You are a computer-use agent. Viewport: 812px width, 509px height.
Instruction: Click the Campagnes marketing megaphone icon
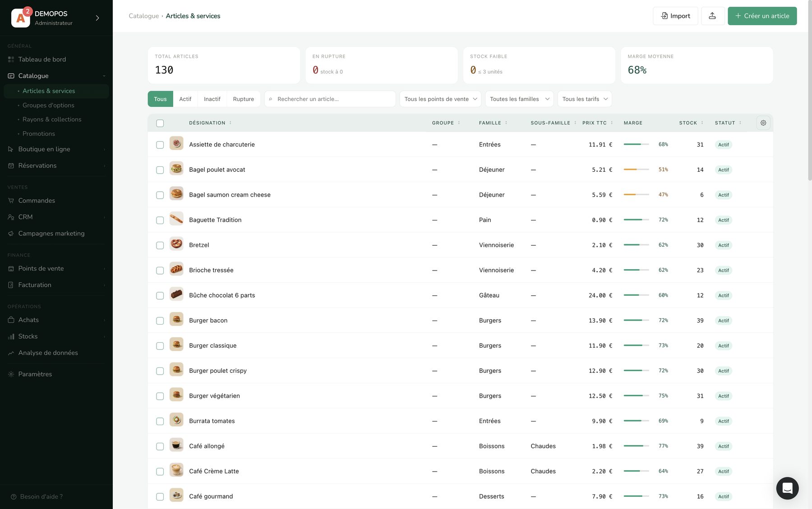click(x=11, y=234)
